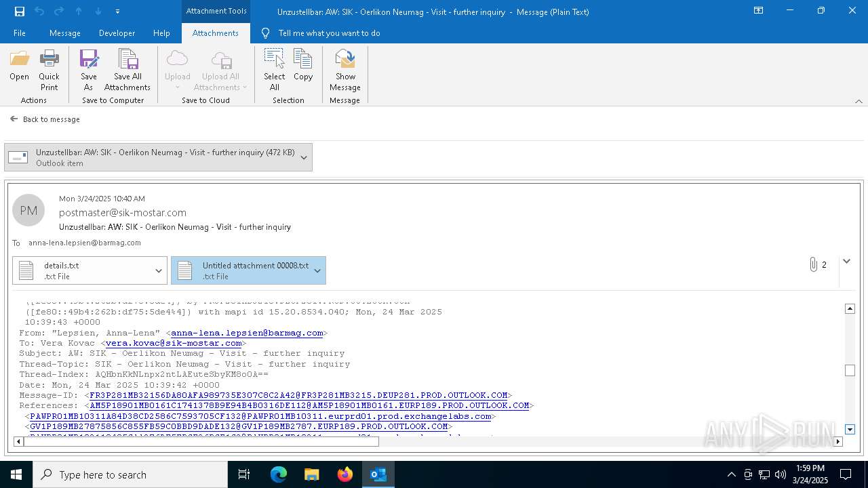Click the recipient anna-lena.lepsien@barmag.com in To field
868x488 pixels.
(85, 243)
